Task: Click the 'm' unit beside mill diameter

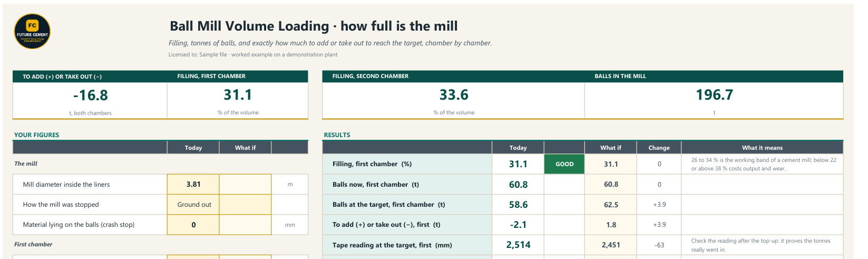Action: (290, 185)
